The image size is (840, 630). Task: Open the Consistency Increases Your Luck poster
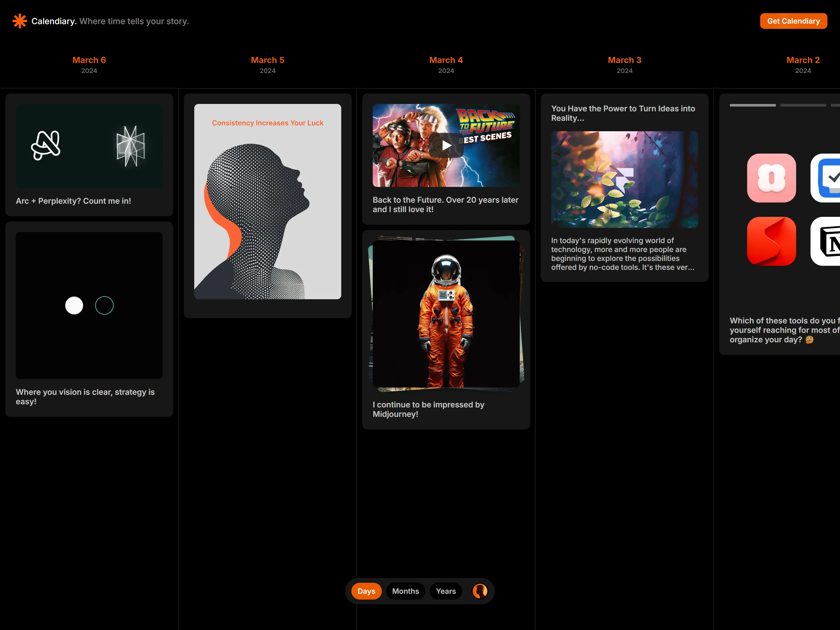point(267,201)
